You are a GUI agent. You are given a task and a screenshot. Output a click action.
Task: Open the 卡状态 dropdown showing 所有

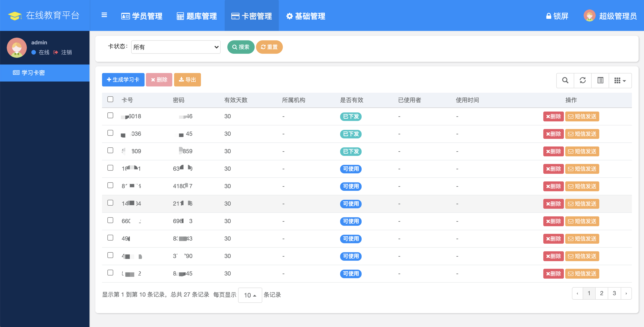175,47
